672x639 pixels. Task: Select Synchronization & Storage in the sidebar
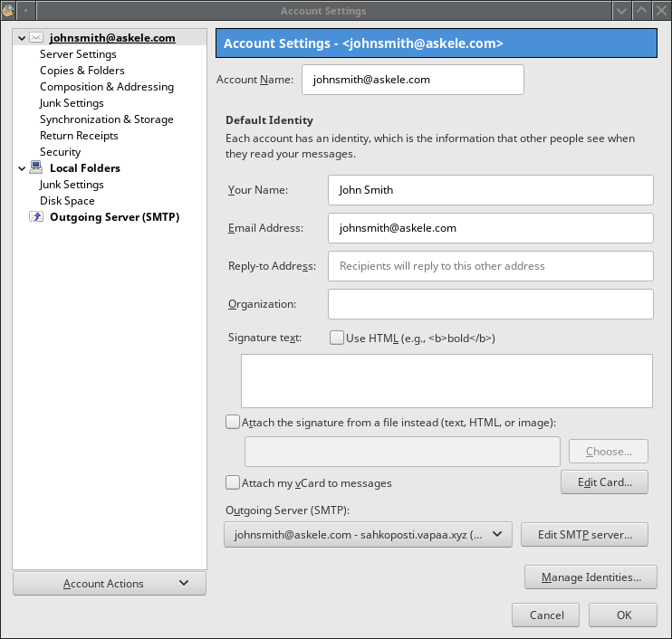(x=107, y=119)
